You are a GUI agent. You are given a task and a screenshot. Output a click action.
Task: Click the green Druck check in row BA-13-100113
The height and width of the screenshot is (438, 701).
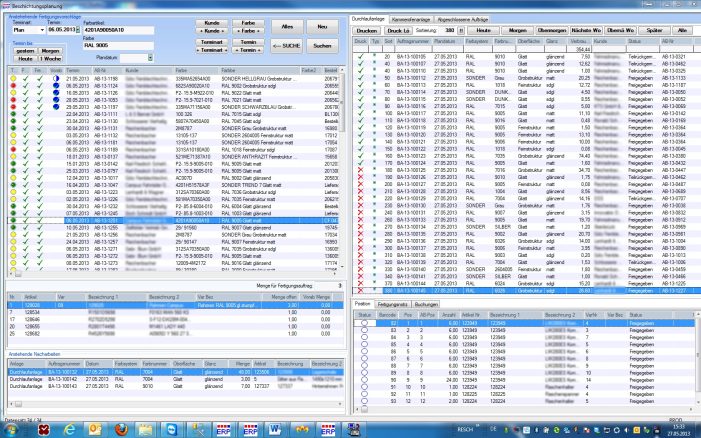pyautogui.click(x=360, y=85)
